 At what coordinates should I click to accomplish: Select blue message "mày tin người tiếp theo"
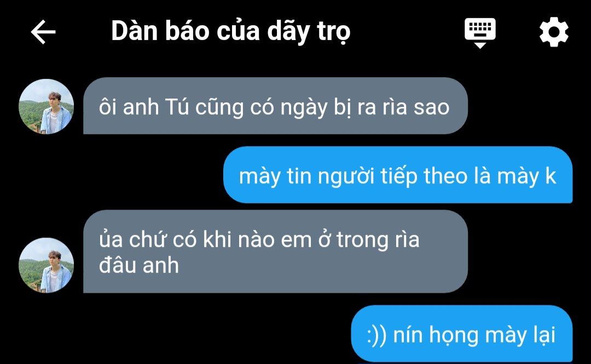pos(398,175)
